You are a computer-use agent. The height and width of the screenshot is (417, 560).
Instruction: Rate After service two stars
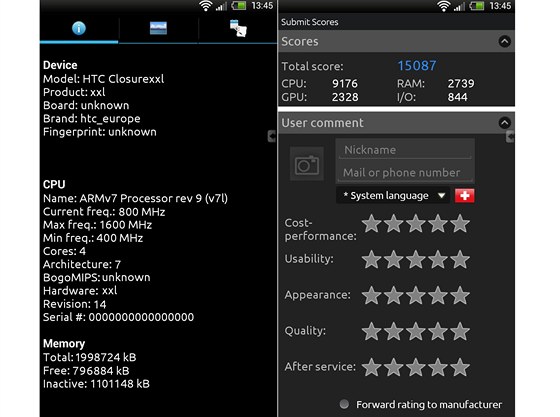[x=394, y=367]
